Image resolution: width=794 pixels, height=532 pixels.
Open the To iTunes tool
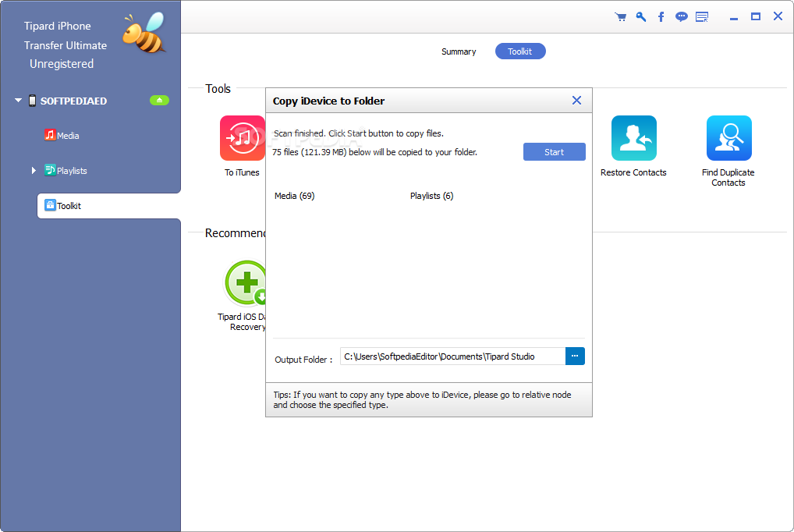coord(242,147)
